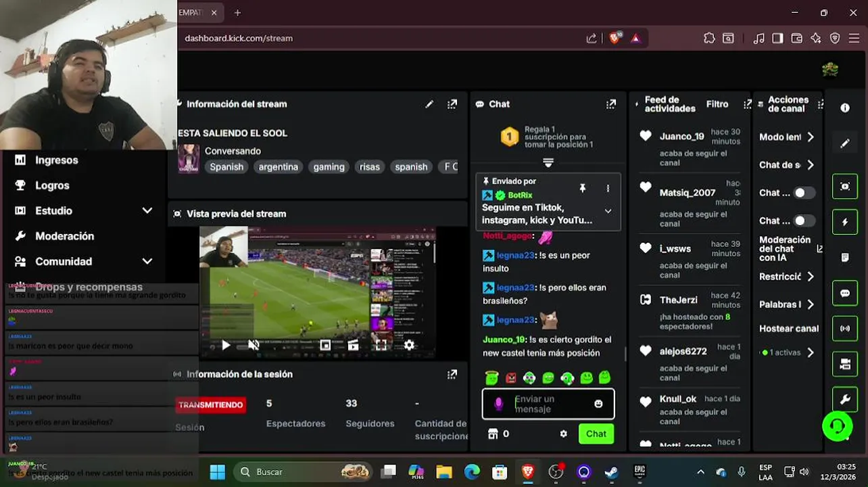Open File Explorer from the taskbar
This screenshot has width=868, height=487.
pos(443,471)
